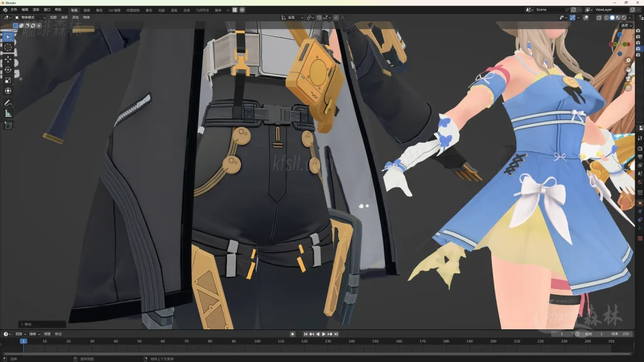644x362 pixels.
Task: Open the Texture properties checker tab
Action: pyautogui.click(x=640, y=238)
